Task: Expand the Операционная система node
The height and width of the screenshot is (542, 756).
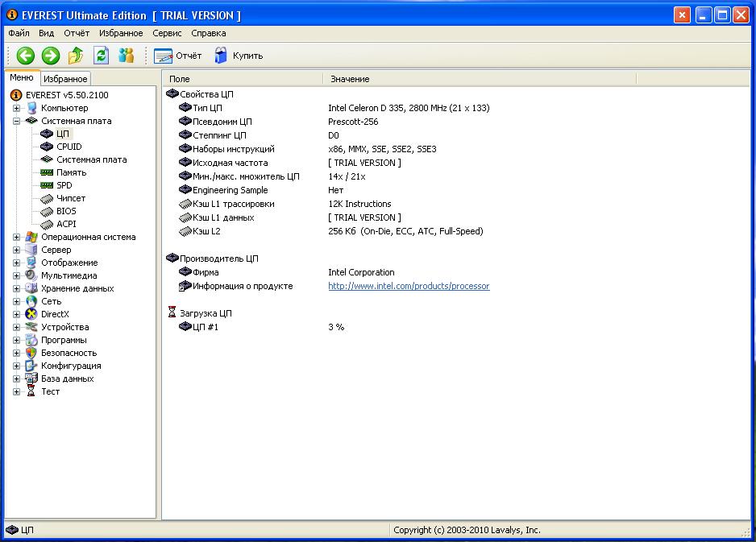Action: (16, 237)
